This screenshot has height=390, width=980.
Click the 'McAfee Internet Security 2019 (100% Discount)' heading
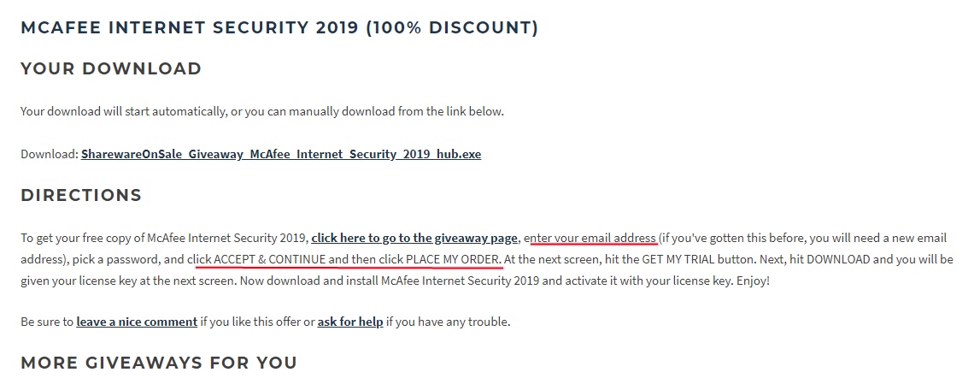tap(279, 27)
